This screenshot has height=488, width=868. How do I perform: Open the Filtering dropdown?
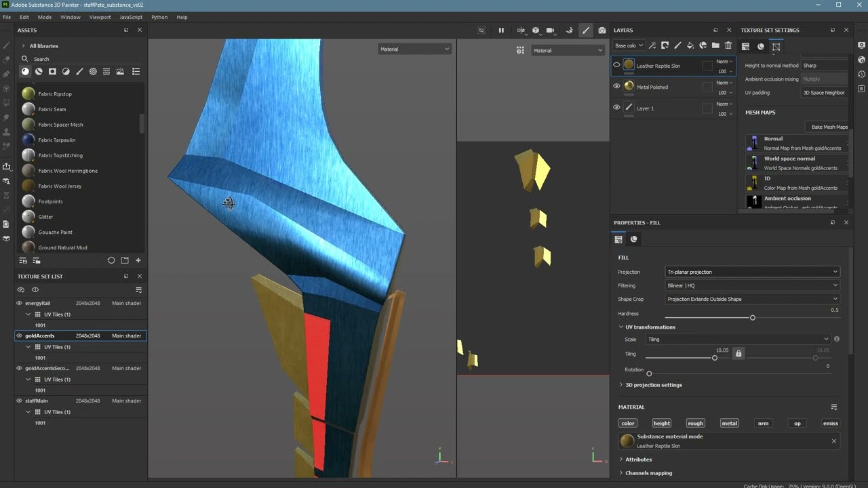[x=752, y=285]
